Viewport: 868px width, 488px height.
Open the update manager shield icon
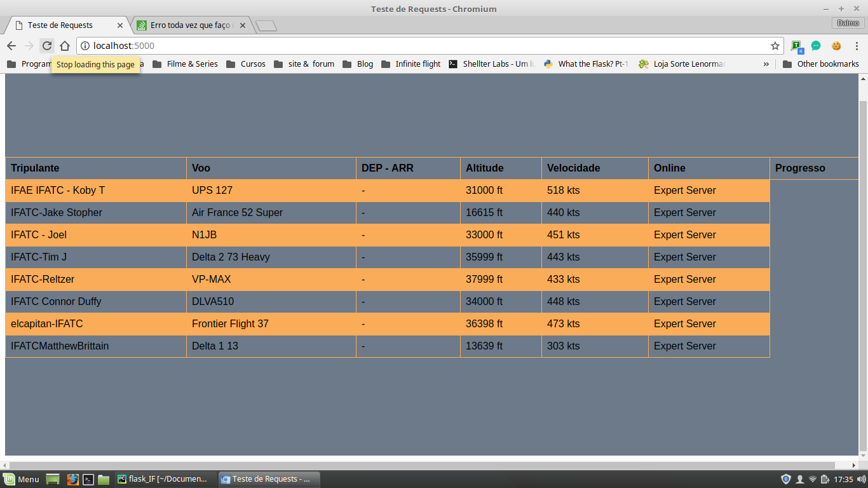[x=785, y=479]
